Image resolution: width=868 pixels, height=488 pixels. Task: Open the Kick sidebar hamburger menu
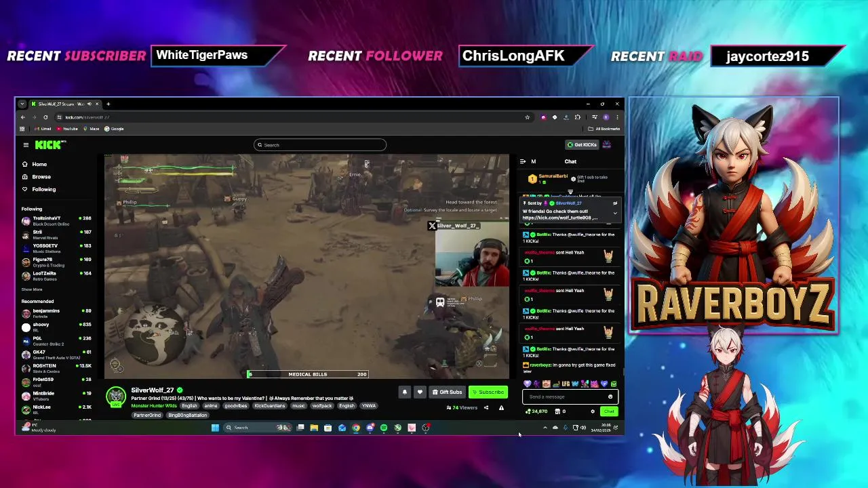click(x=26, y=144)
